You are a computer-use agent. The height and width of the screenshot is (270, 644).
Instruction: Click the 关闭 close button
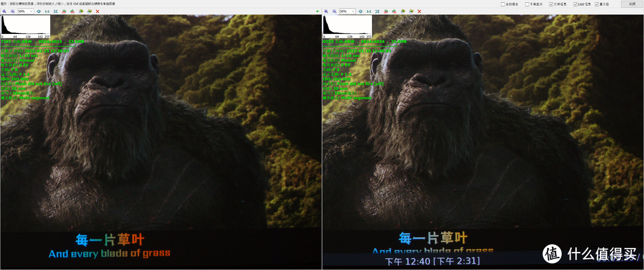[631, 4]
